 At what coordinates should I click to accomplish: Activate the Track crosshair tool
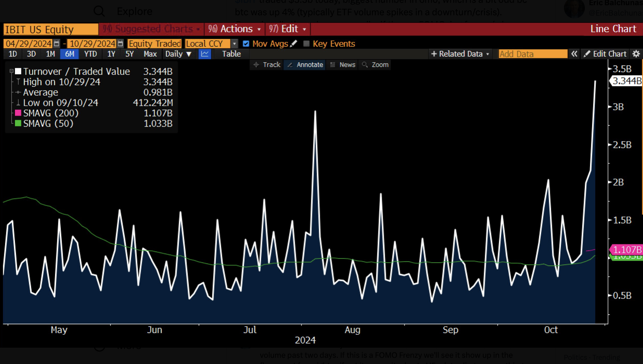click(x=267, y=65)
